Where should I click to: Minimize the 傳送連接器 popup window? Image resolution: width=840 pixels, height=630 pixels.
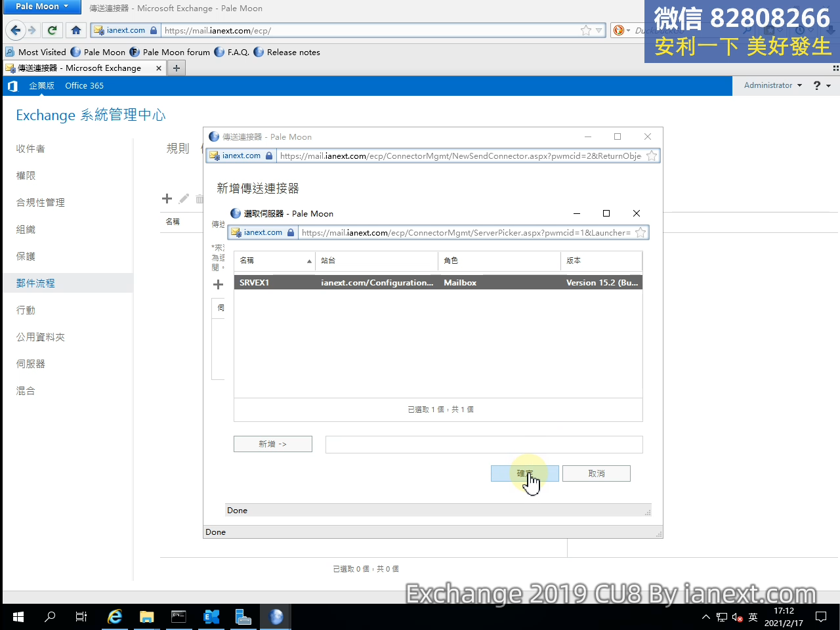588,136
